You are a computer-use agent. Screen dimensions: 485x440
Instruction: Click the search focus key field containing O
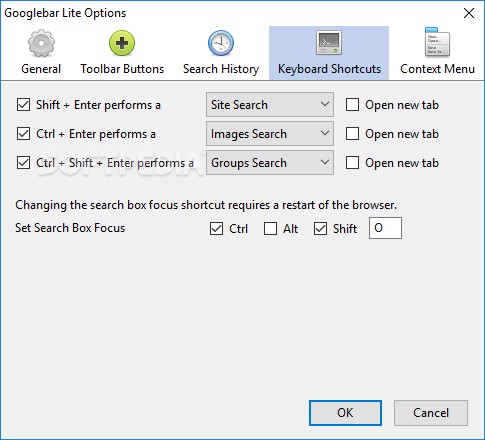click(x=385, y=228)
